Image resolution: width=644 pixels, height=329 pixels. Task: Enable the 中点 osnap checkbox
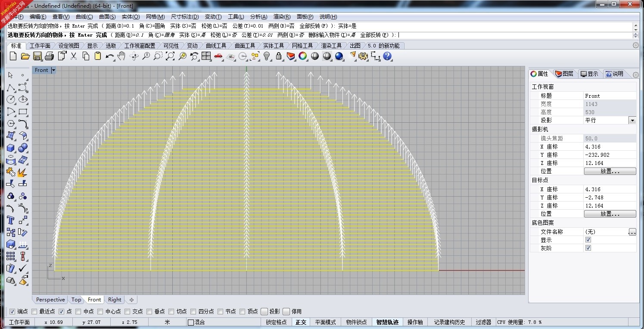78,311
